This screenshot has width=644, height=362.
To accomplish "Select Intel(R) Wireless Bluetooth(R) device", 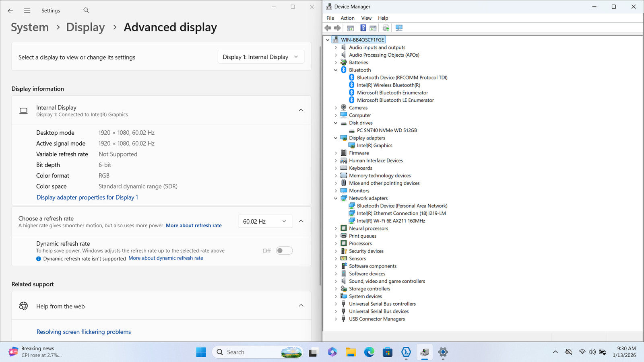I will pos(388,85).
